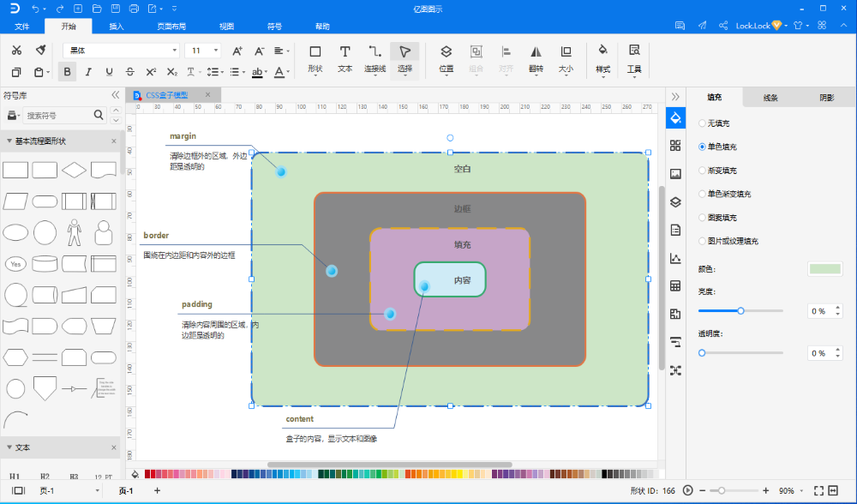This screenshot has width=857, height=504.
Task: Collapse the symbol library panel chevron
Action: pyautogui.click(x=116, y=95)
